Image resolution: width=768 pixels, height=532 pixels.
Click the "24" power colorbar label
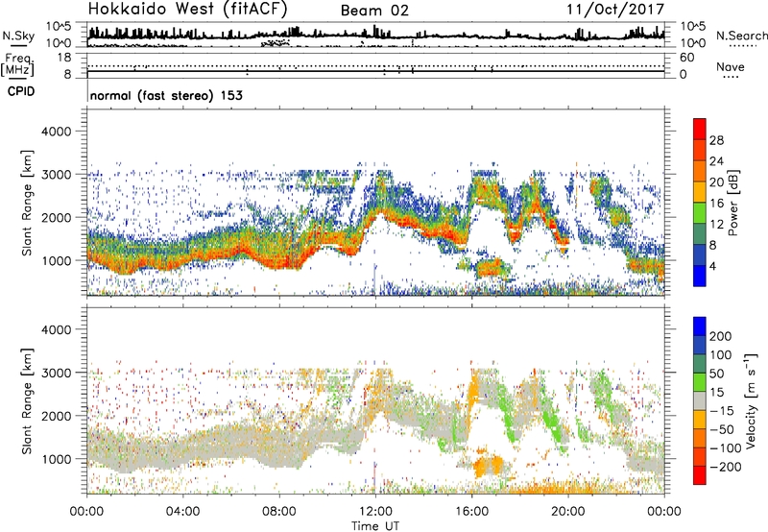click(716, 161)
